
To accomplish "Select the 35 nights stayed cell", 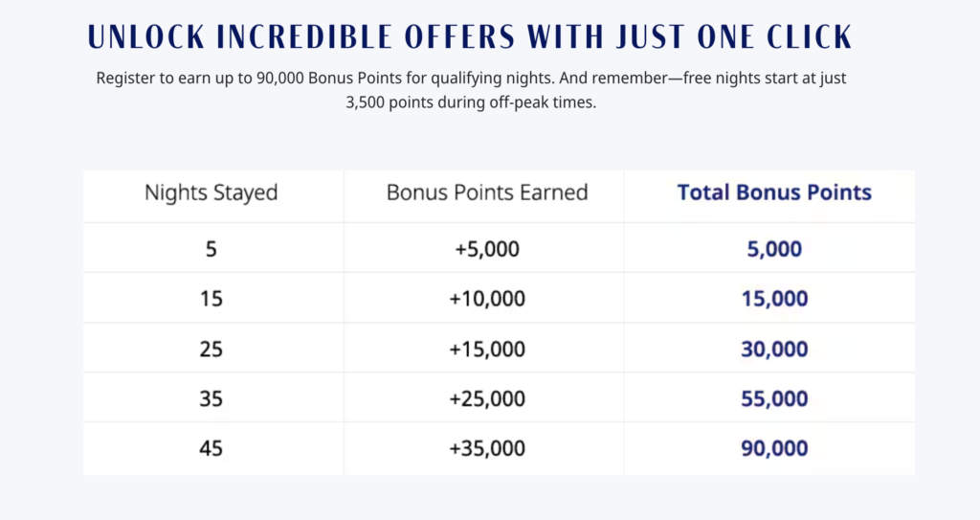I will (212, 398).
